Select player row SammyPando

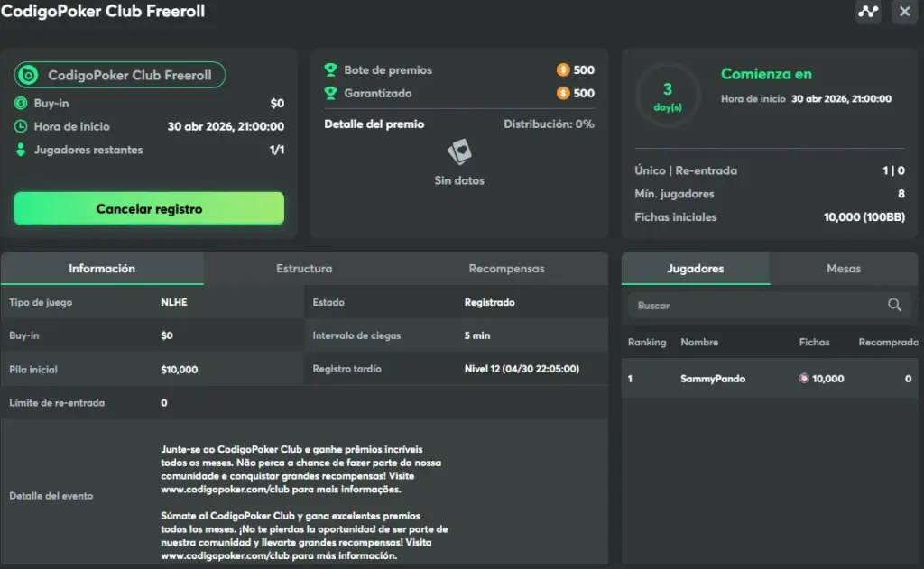770,379
